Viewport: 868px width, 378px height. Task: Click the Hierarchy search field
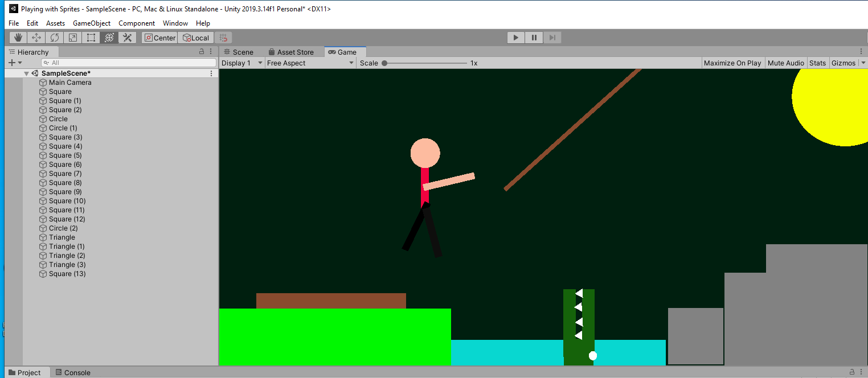(x=129, y=63)
